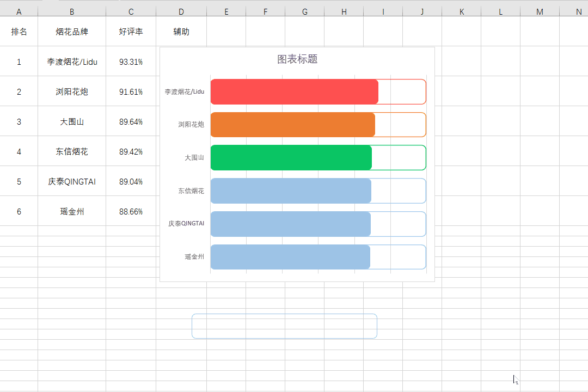Viewport: 588px width, 392px height.
Task: Select cell containing 东信烟花 in table
Action: click(72, 151)
